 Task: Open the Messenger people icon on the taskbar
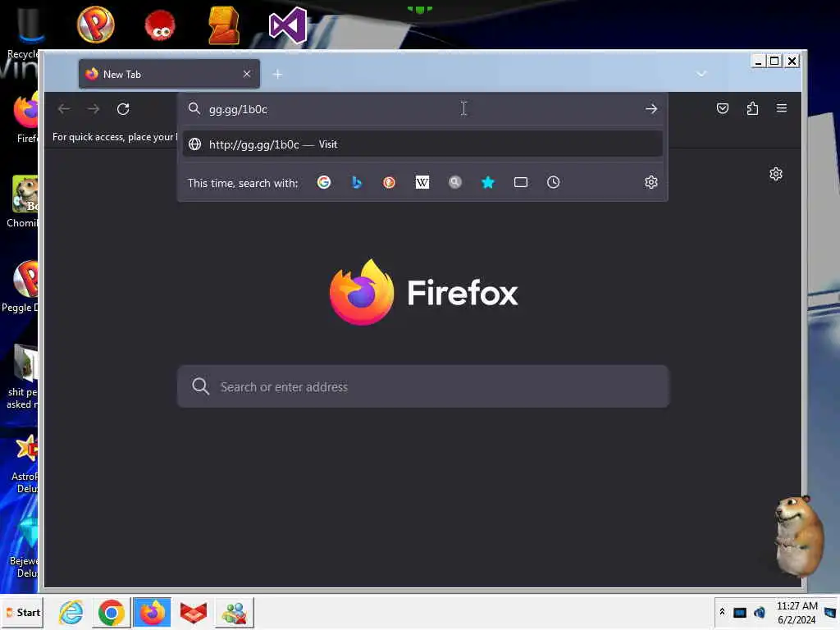[234, 612]
